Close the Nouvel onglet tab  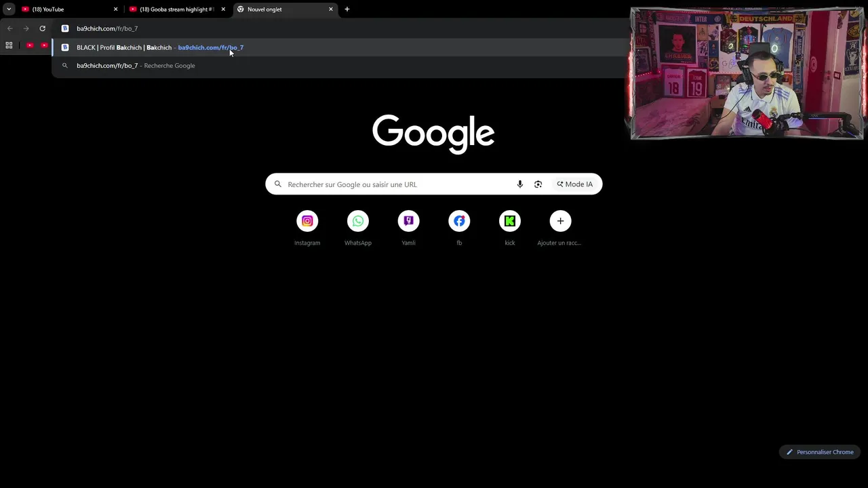click(331, 9)
